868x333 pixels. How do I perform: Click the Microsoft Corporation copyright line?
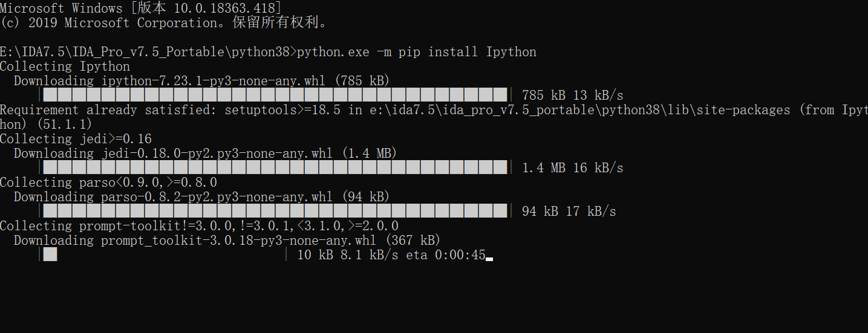[163, 23]
